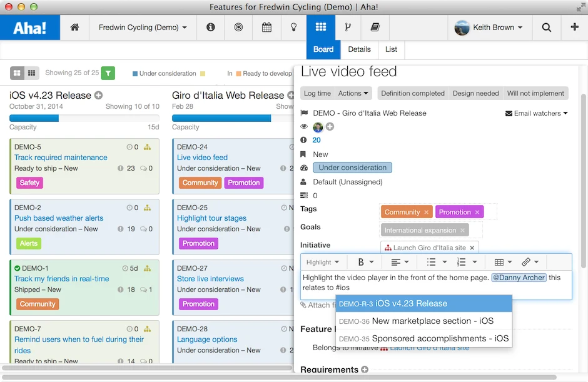Remove Launch Giro d'Italia site initiative
The image size is (588, 382).
tap(472, 248)
